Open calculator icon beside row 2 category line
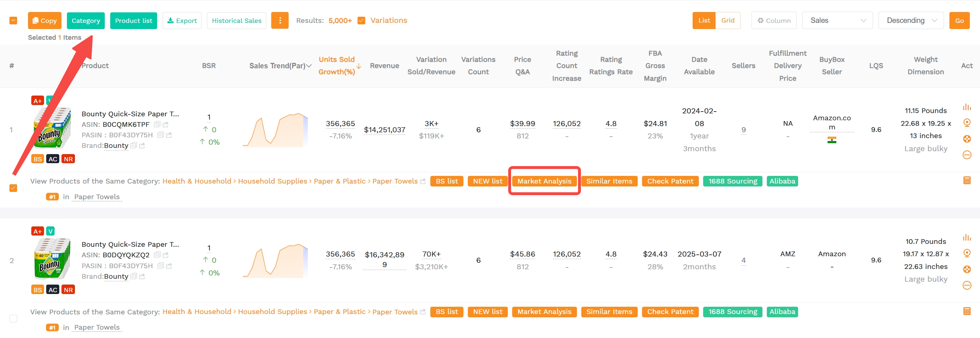The image size is (980, 338). (967, 311)
